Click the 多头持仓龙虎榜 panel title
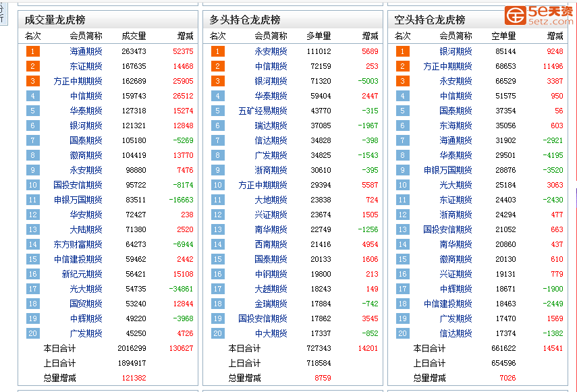Screen dimensions: 577x392 245,20
